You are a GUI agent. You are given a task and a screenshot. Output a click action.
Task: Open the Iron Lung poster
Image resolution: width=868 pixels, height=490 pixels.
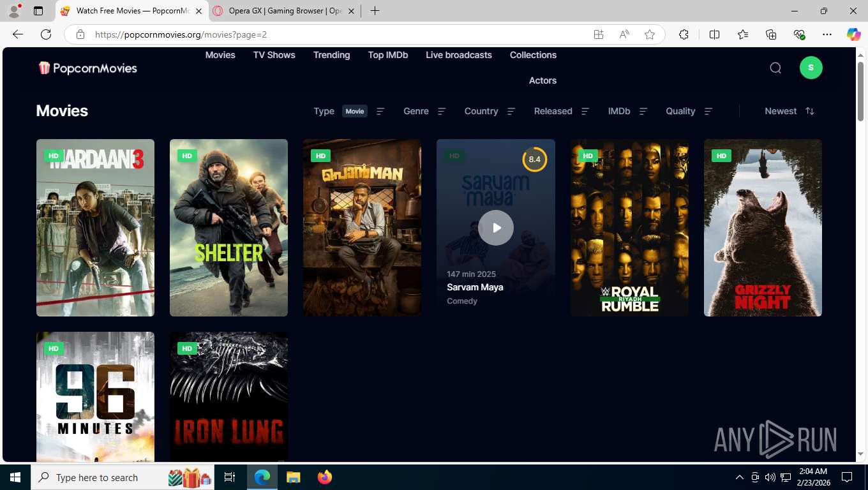(228, 396)
